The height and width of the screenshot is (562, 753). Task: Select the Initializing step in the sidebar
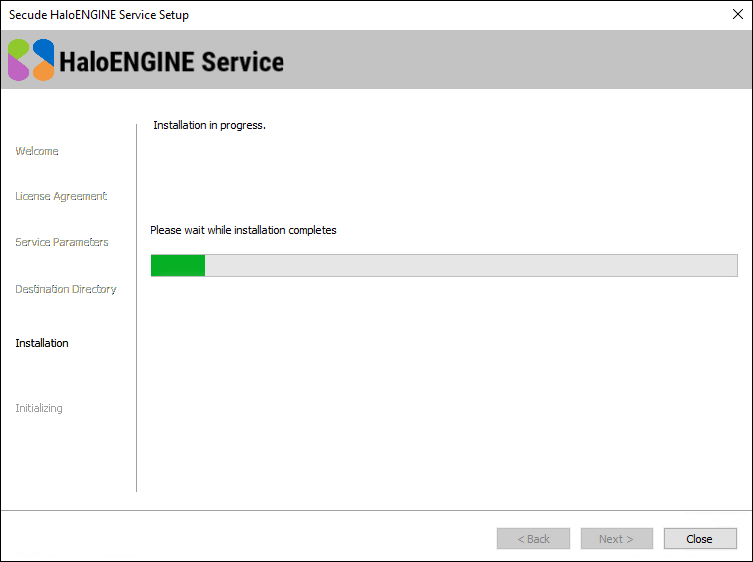[x=39, y=408]
